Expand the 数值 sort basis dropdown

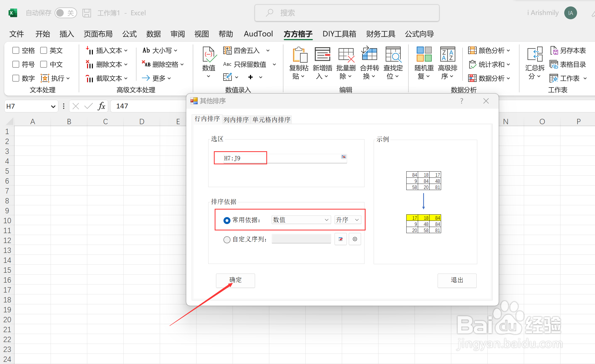[x=301, y=219]
